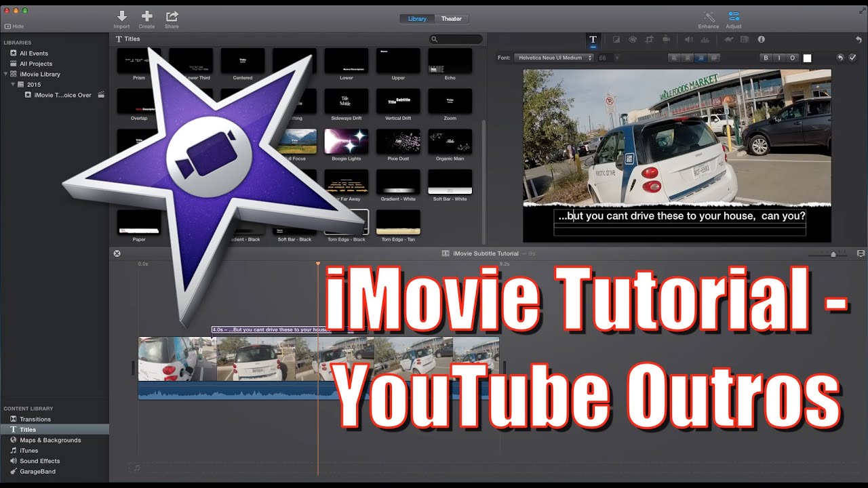Screen dimensions: 868x488
Task: Open the clip filter icon
Action: click(745, 40)
